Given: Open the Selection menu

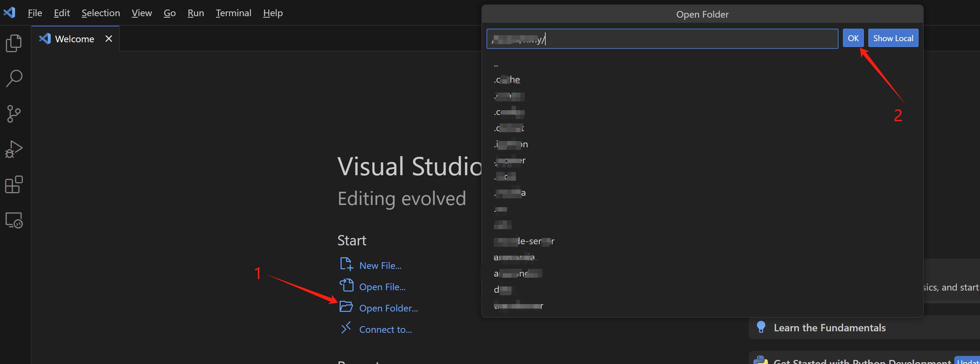Looking at the screenshot, I should pyautogui.click(x=100, y=13).
